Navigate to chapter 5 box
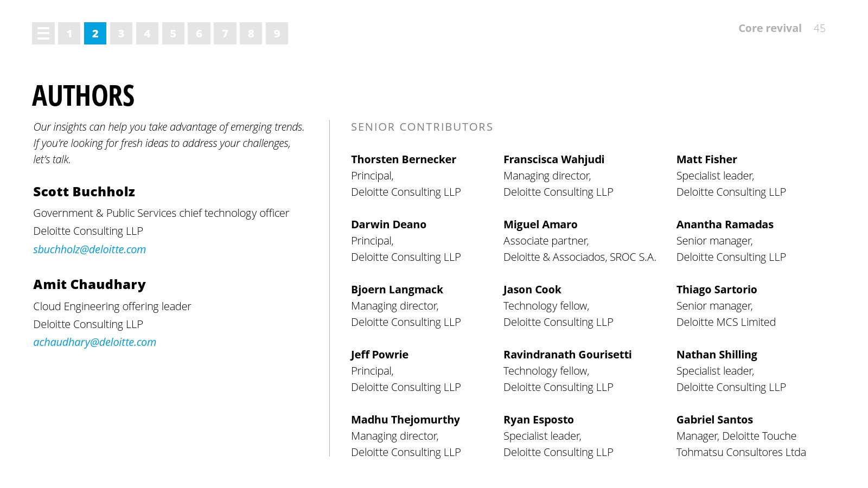 [x=173, y=34]
